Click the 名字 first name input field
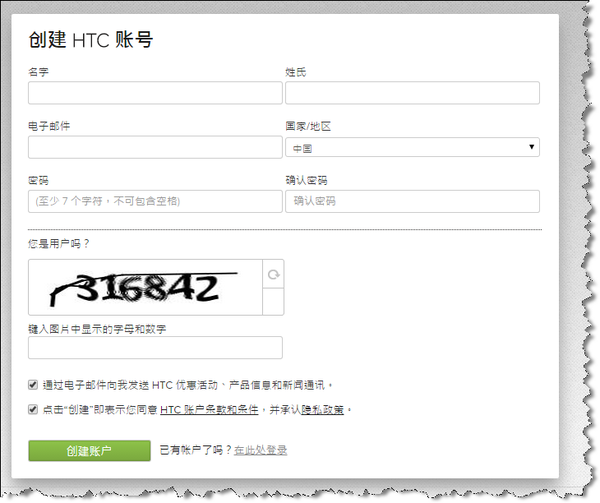This screenshot has width=600, height=503. (155, 93)
